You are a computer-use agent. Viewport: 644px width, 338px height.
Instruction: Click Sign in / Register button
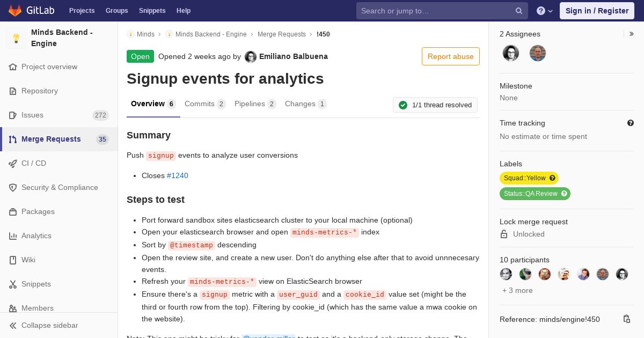[597, 11]
